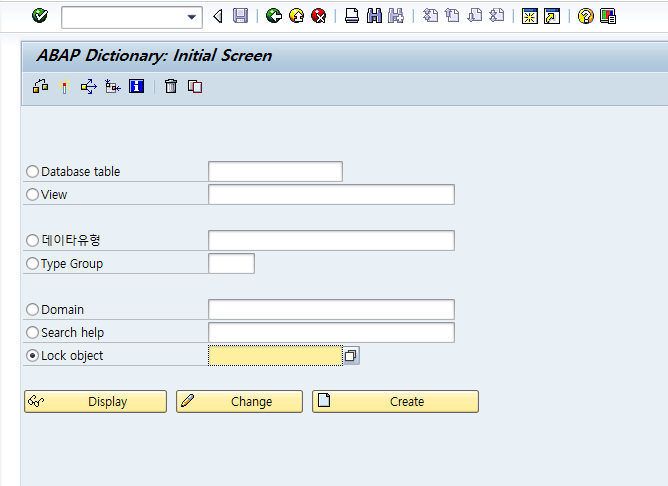Viewport: 668px width, 486px height.
Task: Click the blue Information icon
Action: (136, 86)
